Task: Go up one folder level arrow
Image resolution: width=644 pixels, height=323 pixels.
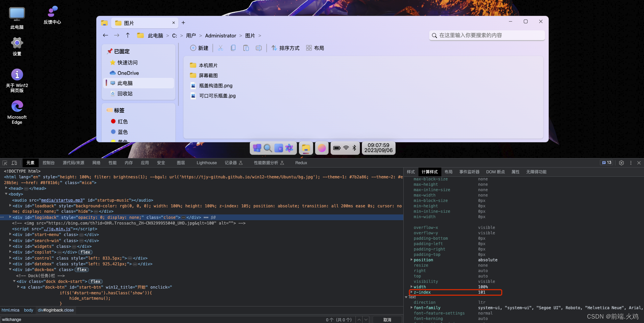Action: pos(128,35)
